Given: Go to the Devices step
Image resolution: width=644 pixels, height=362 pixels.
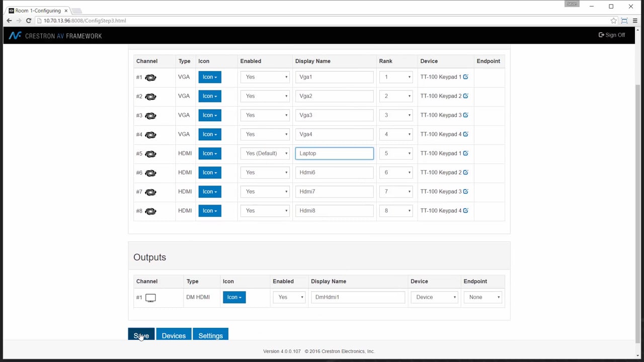Looking at the screenshot, I should (x=174, y=335).
